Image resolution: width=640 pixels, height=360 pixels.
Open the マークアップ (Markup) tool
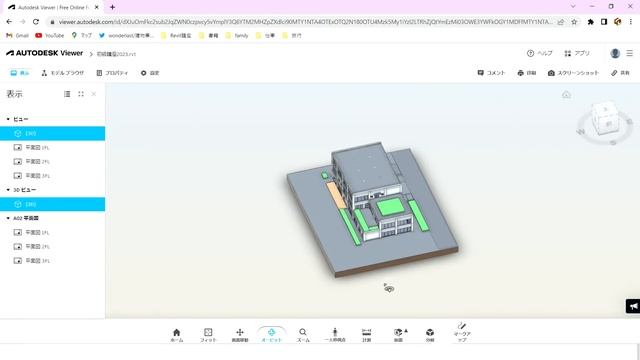pos(462,333)
